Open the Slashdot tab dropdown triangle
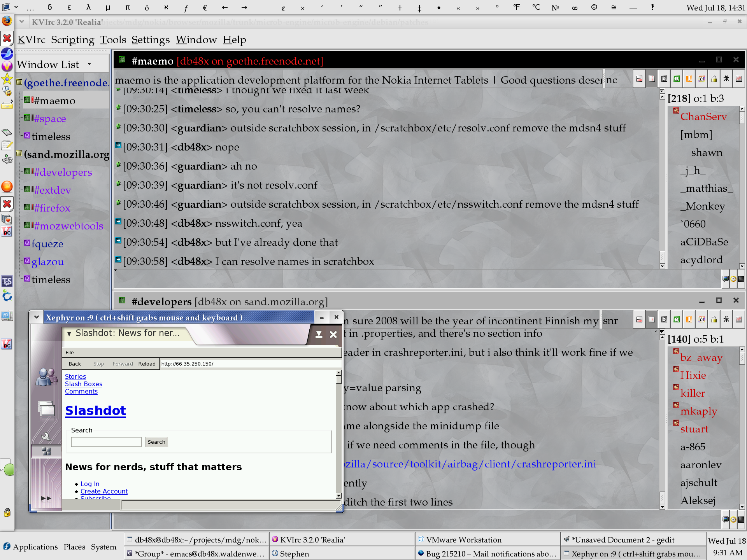Screen dimensions: 747x560 [x=69, y=333]
